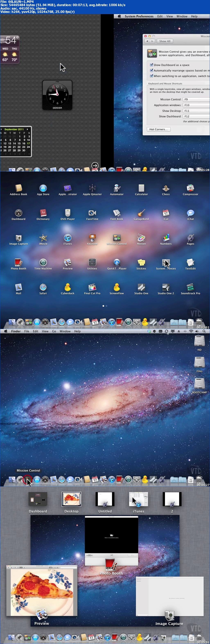Open Show Dashboard shortcut dropdown showing F12
This screenshot has height=644, width=210.
(196, 116)
